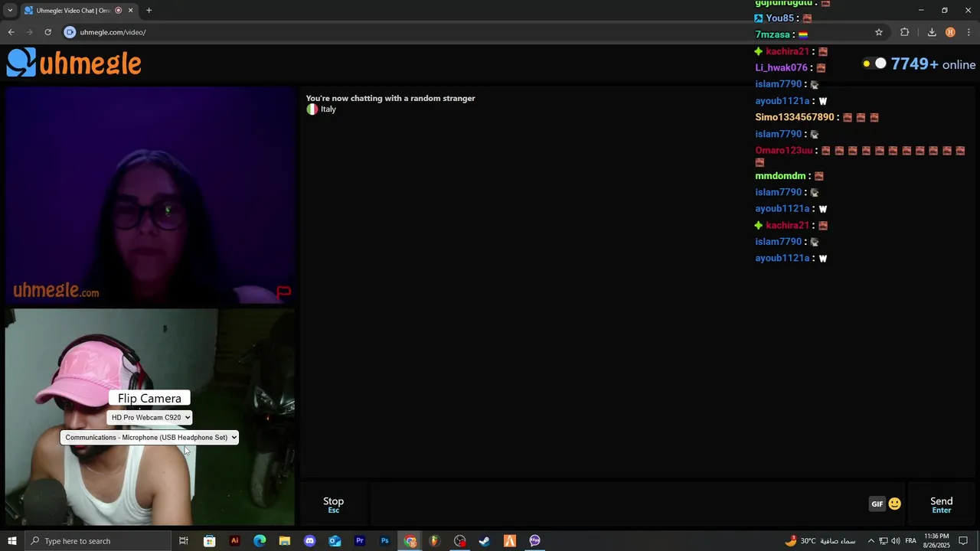Open the browser extensions puzzle icon
Image resolution: width=980 pixels, height=551 pixels.
tap(905, 32)
